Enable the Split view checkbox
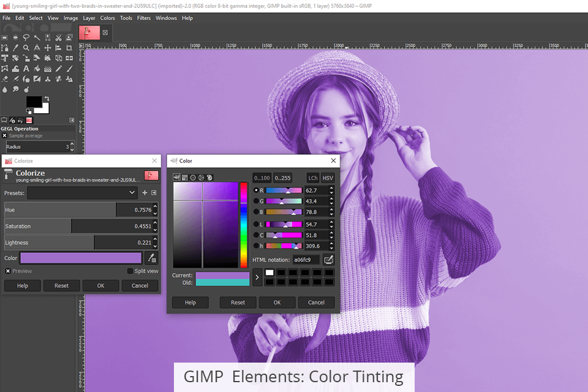The height and width of the screenshot is (392, 588). (130, 271)
